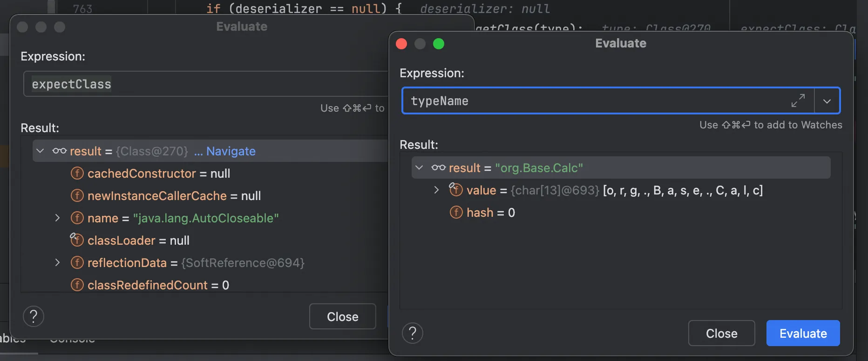868x361 pixels.
Task: Close the typeName Evaluate dialog
Action: 721,333
